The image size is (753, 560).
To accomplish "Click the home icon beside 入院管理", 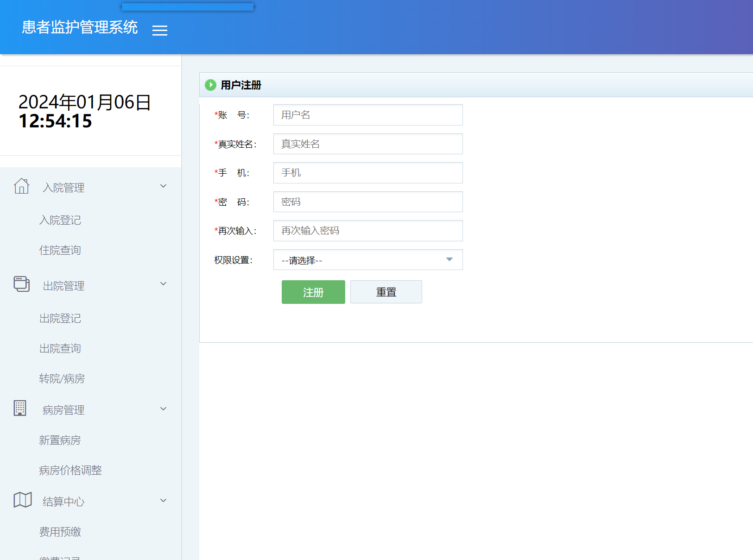I will (x=21, y=186).
